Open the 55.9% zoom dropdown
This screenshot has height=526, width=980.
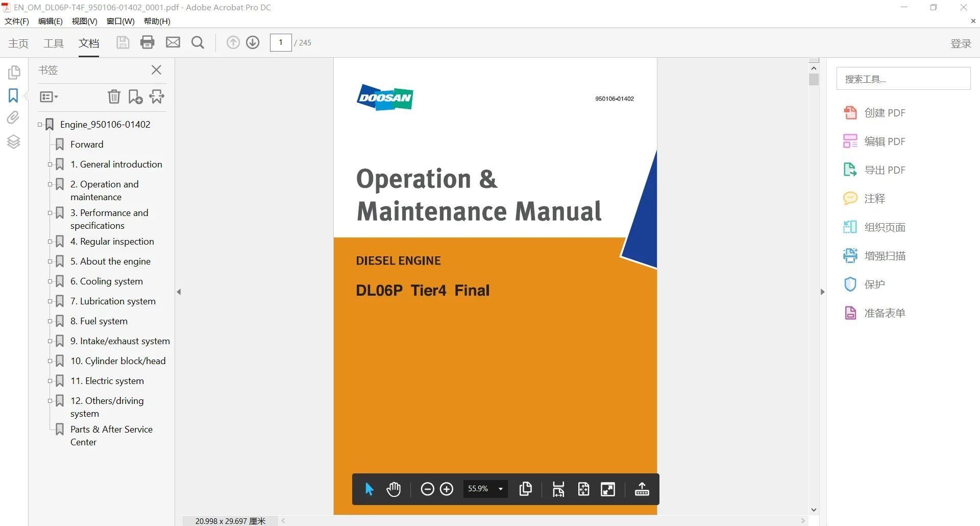[x=485, y=489]
